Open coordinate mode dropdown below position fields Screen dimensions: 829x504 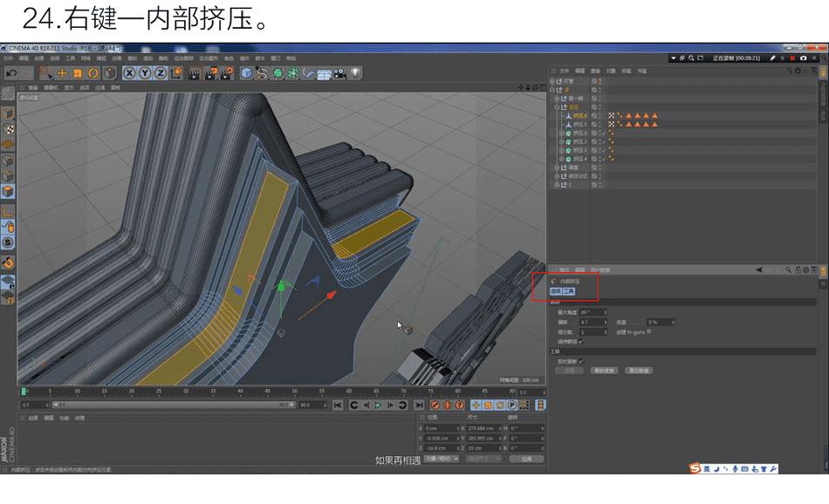click(442, 458)
